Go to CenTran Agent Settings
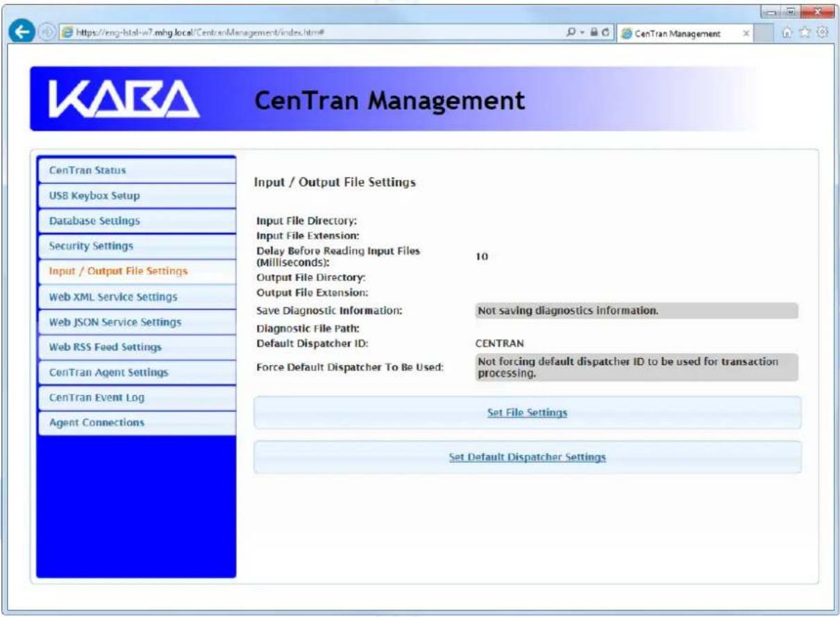840x617 pixels. click(137, 373)
